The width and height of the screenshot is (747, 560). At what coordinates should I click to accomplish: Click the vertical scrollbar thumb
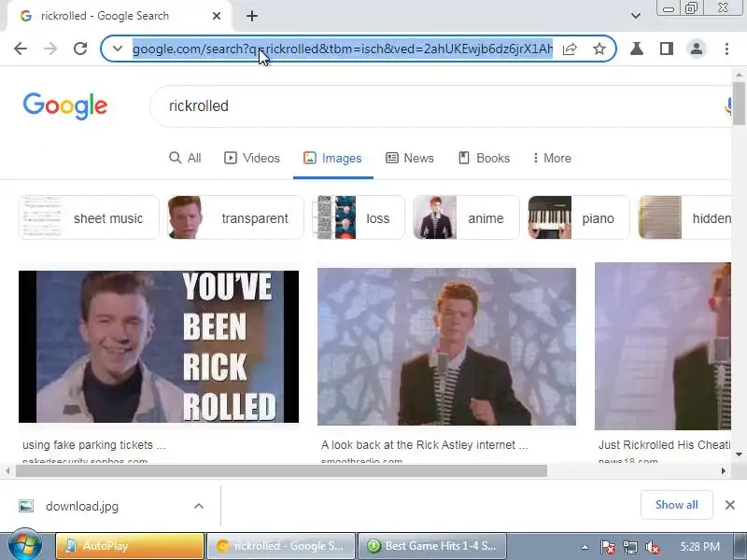[x=739, y=104]
